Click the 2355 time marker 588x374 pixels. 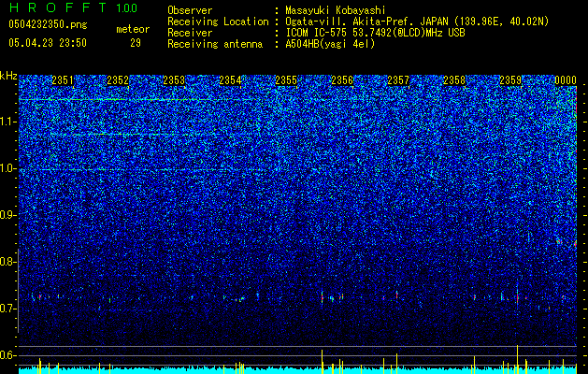286,80
